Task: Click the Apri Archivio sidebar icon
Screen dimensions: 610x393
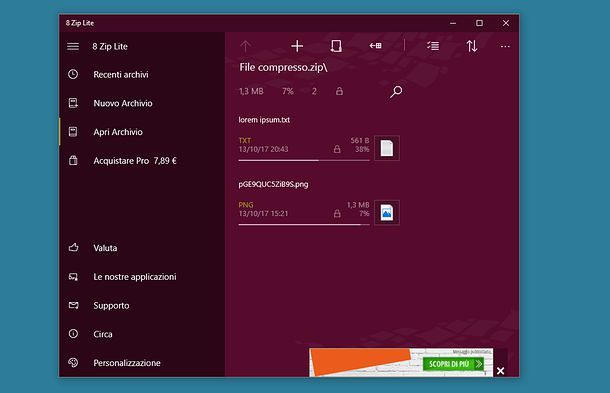Action: coord(73,132)
